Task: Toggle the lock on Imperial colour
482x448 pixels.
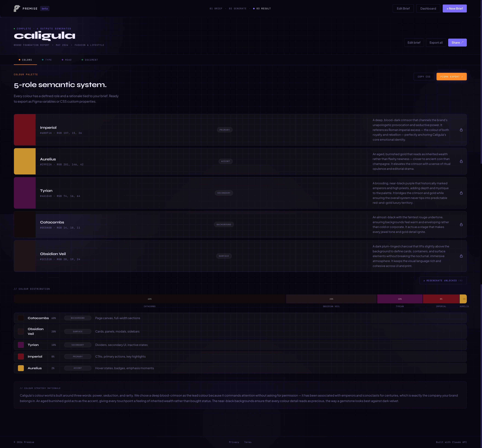Action: [x=461, y=130]
